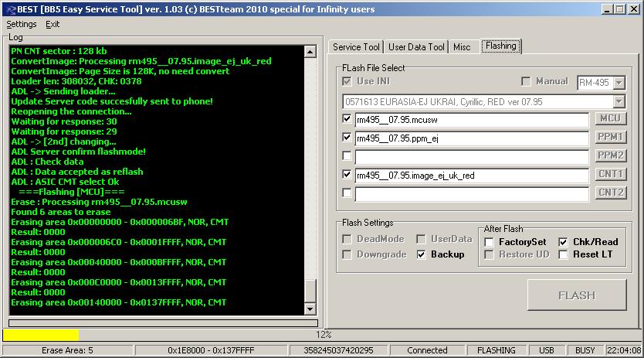Image resolution: width=644 pixels, height=358 pixels.
Task: Open the Settings menu
Action: point(22,24)
